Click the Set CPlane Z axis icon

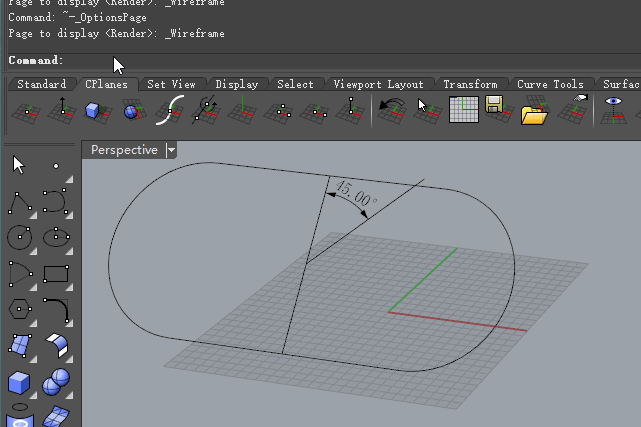coord(350,110)
